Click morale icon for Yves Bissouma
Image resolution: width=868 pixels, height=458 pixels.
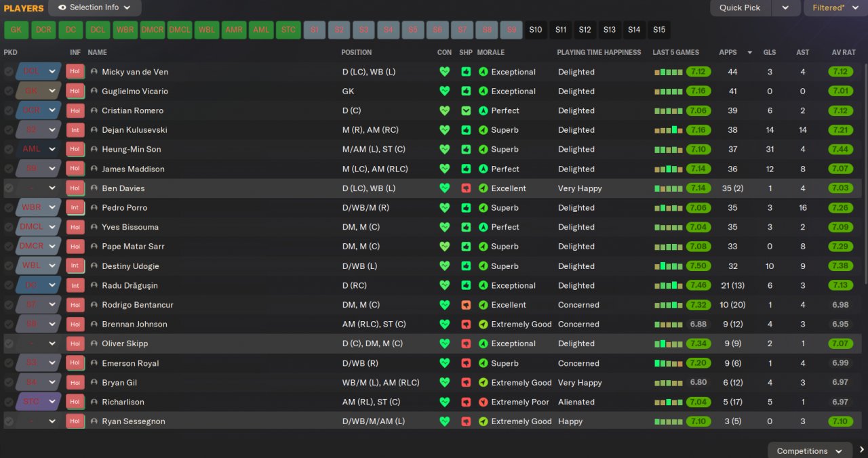483,227
